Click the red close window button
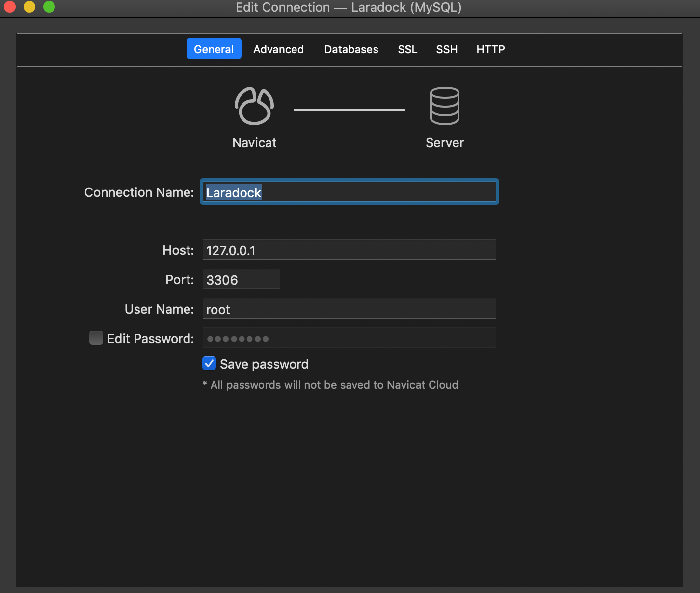Viewport: 700px width, 593px height. [10, 7]
